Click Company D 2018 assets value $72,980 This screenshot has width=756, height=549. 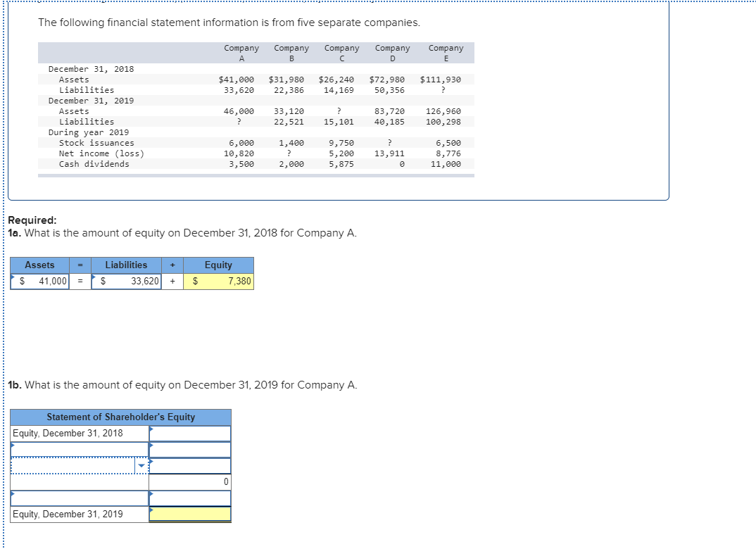[386, 80]
